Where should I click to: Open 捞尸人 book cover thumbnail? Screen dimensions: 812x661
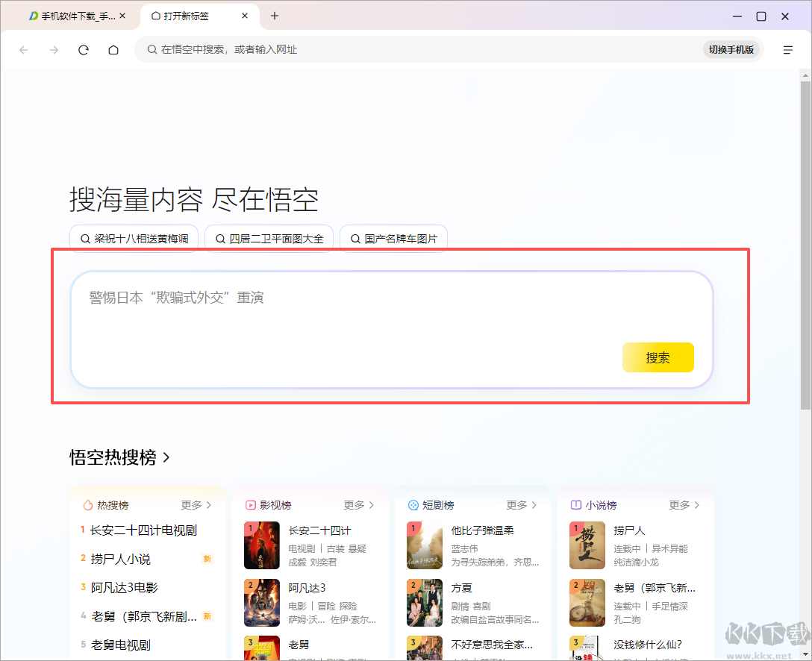pos(587,545)
